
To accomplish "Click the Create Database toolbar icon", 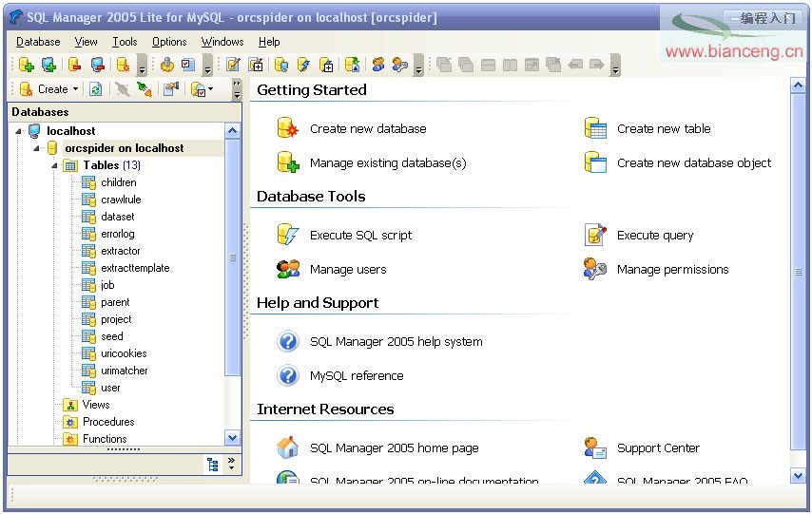I will pos(123,65).
